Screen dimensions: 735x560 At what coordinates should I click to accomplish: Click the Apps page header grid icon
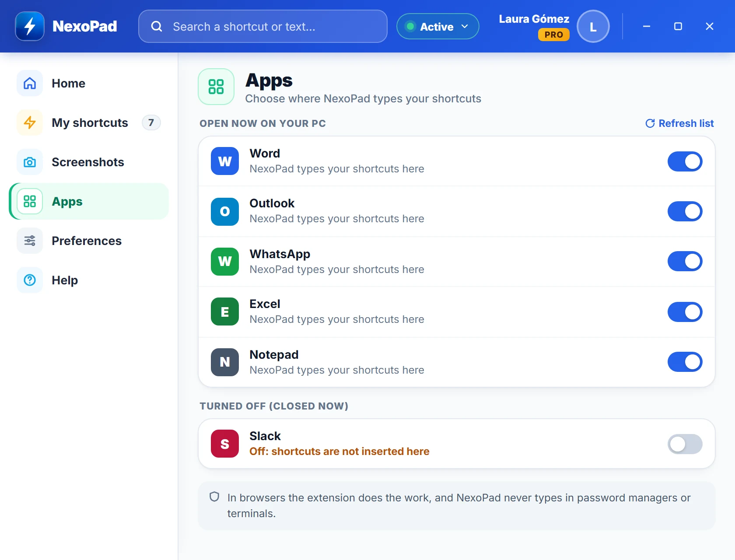[216, 87]
